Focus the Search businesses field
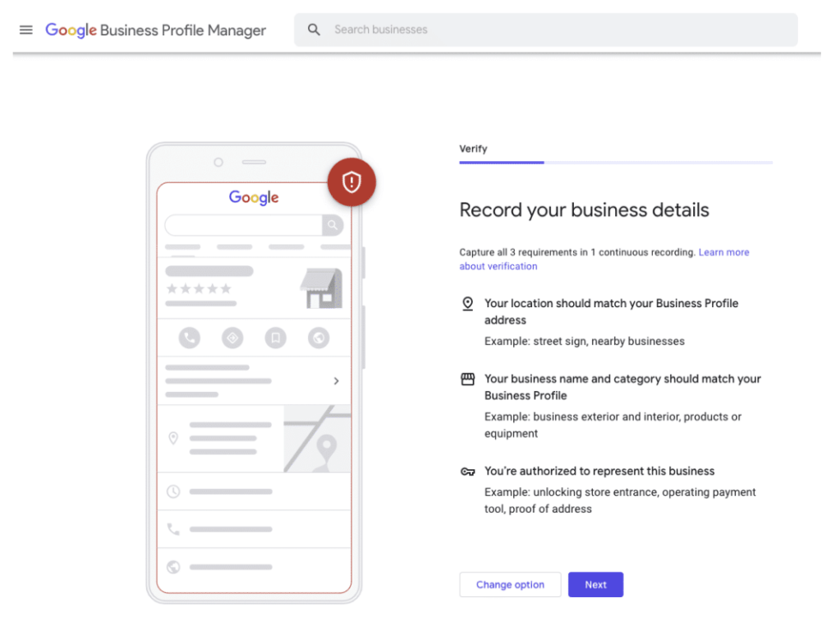 coord(545,30)
